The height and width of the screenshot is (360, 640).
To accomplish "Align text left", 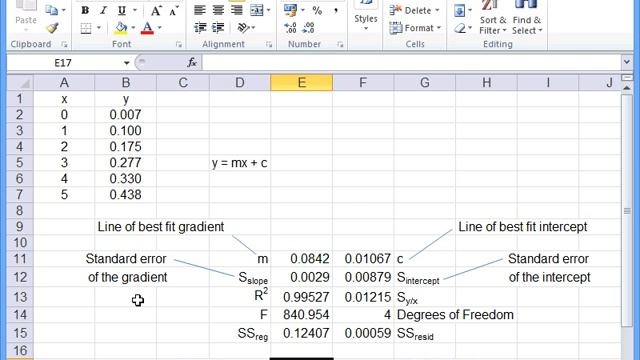I will click(200, 10).
